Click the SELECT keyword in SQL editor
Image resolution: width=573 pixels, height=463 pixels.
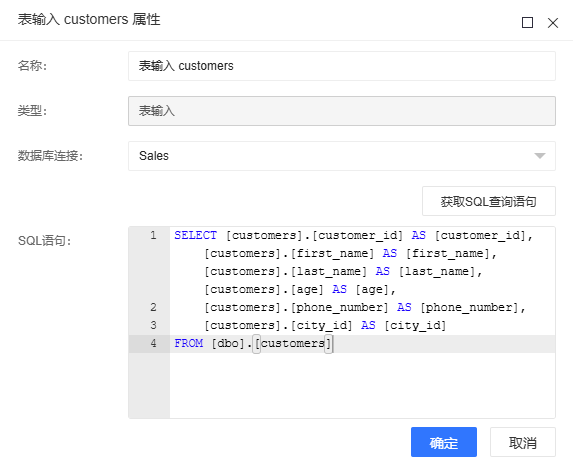pos(196,235)
